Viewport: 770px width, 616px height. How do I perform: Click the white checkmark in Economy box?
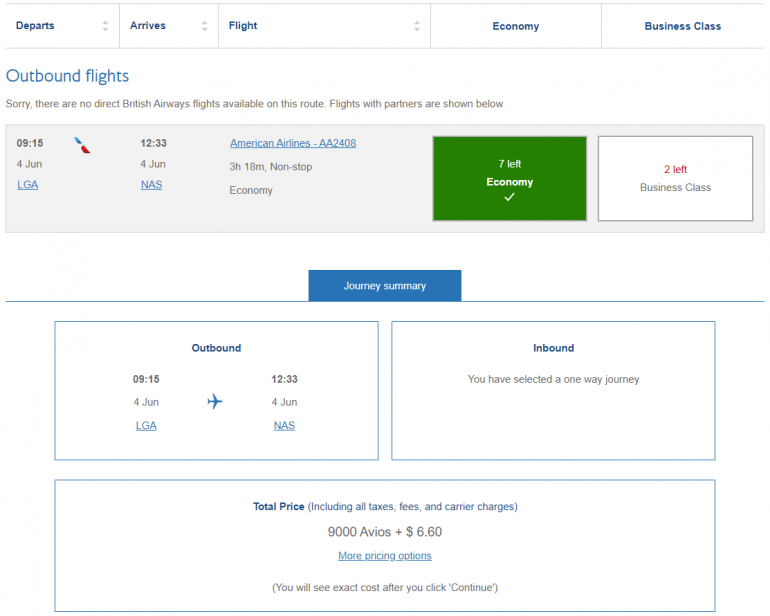(x=509, y=198)
